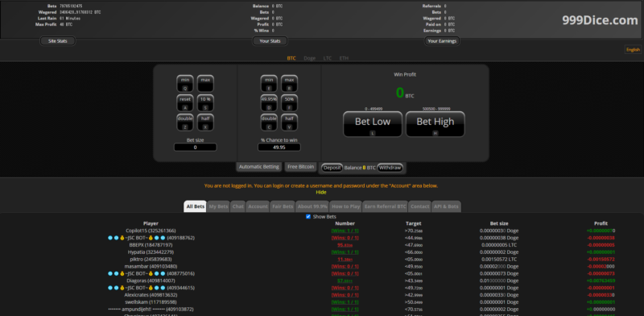Click player Copilot15 (325261366)
The height and width of the screenshot is (316, 644).
tap(151, 231)
